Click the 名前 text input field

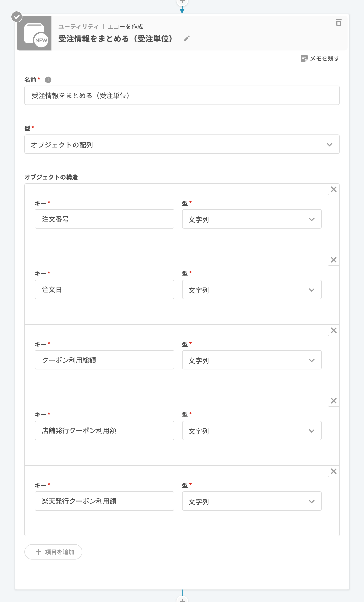182,96
